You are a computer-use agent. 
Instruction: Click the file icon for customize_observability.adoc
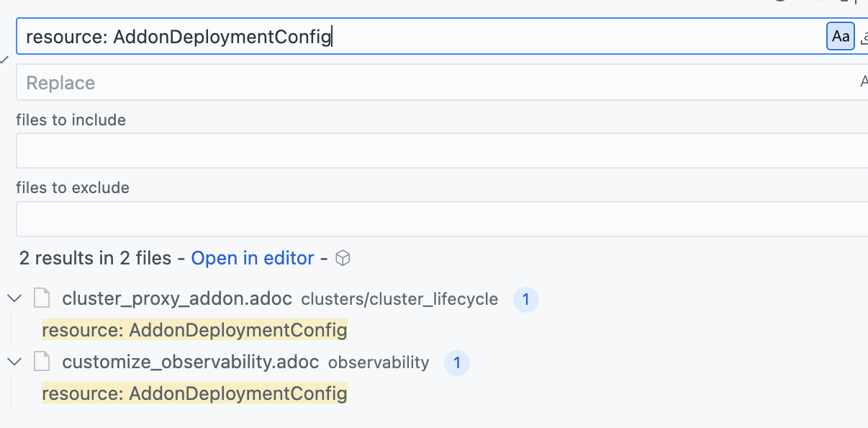coord(42,362)
